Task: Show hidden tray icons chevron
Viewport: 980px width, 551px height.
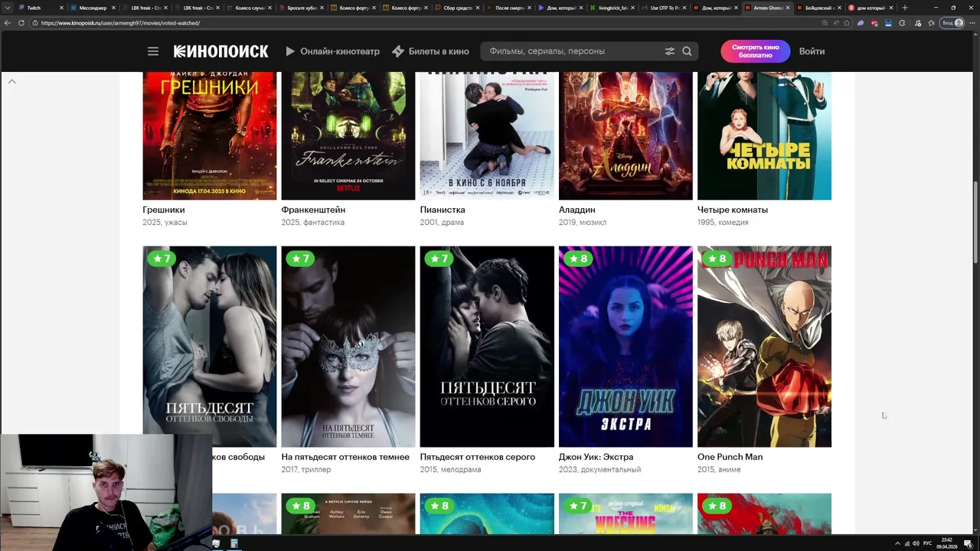Action: (x=897, y=543)
